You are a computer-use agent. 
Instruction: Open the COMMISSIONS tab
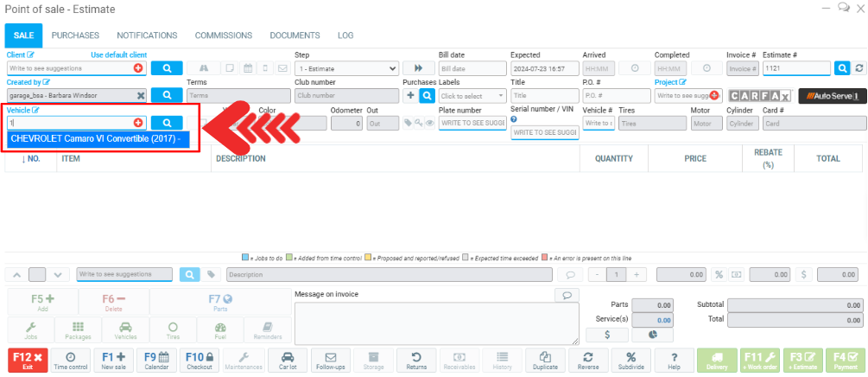(223, 35)
